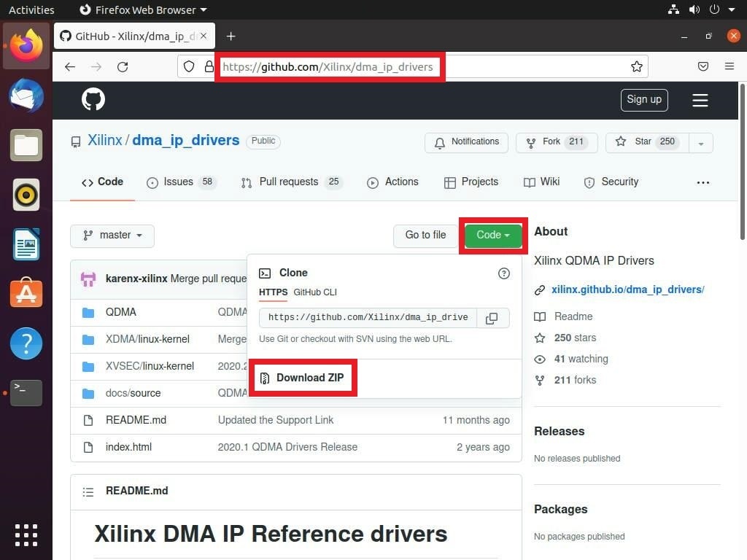This screenshot has width=747, height=560.
Task: Open the index.html file
Action: pos(128,447)
